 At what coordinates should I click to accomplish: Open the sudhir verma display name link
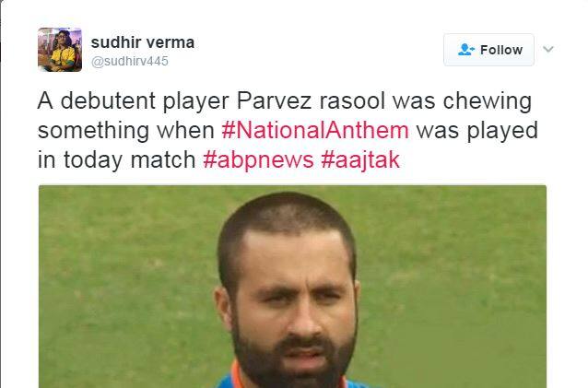[143, 42]
